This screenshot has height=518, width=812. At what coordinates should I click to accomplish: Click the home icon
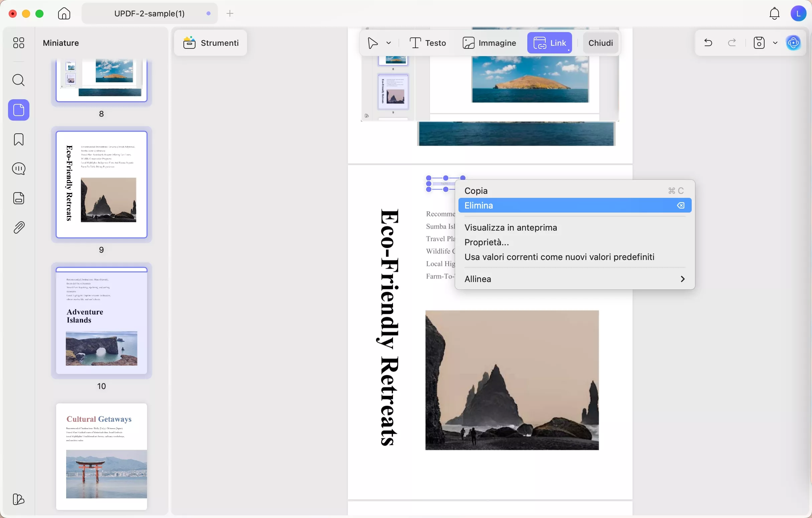[64, 13]
